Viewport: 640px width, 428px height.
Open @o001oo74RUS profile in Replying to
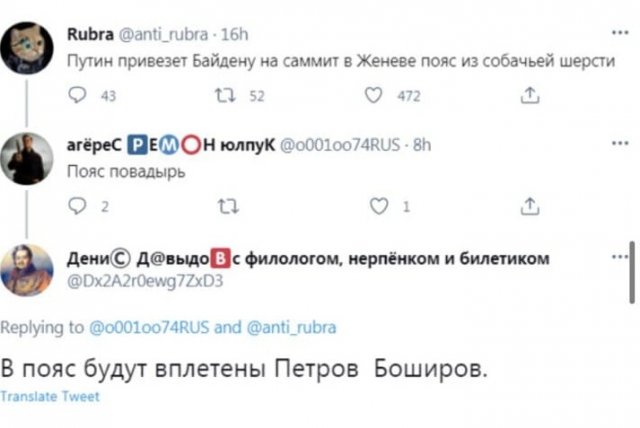[150, 326]
